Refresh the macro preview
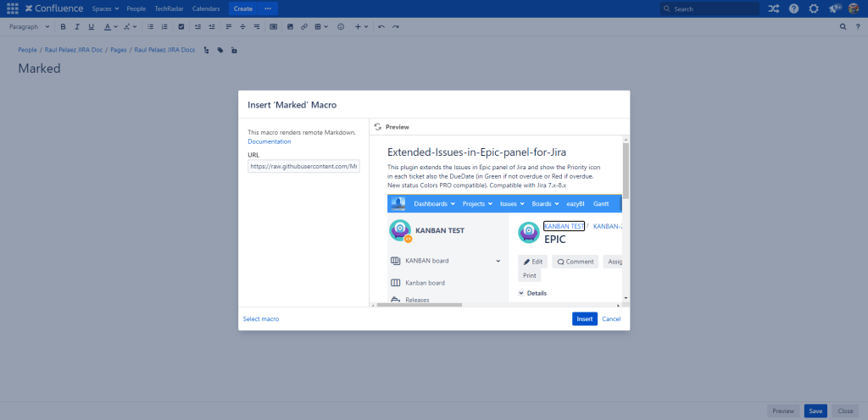Image resolution: width=868 pixels, height=420 pixels. point(377,127)
